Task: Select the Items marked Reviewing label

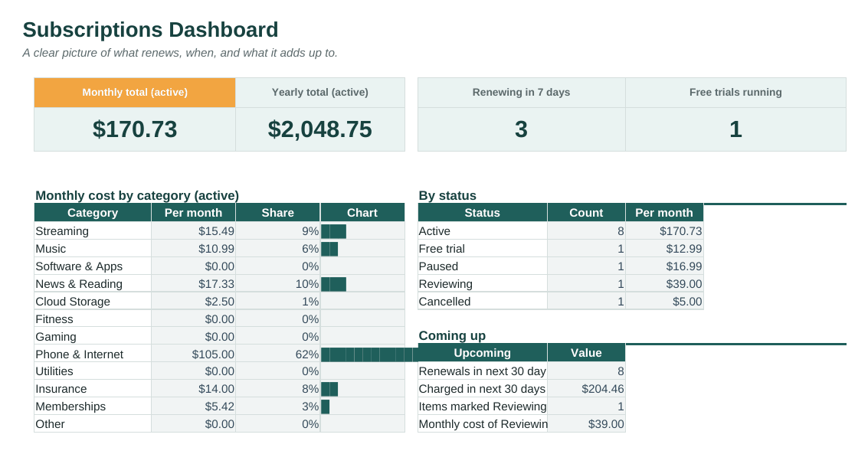Action: tap(482, 407)
